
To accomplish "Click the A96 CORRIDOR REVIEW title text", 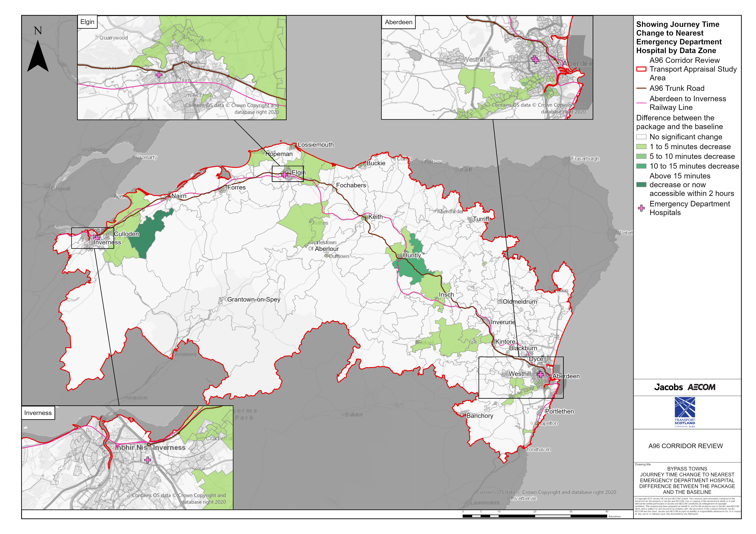I will [x=686, y=446].
